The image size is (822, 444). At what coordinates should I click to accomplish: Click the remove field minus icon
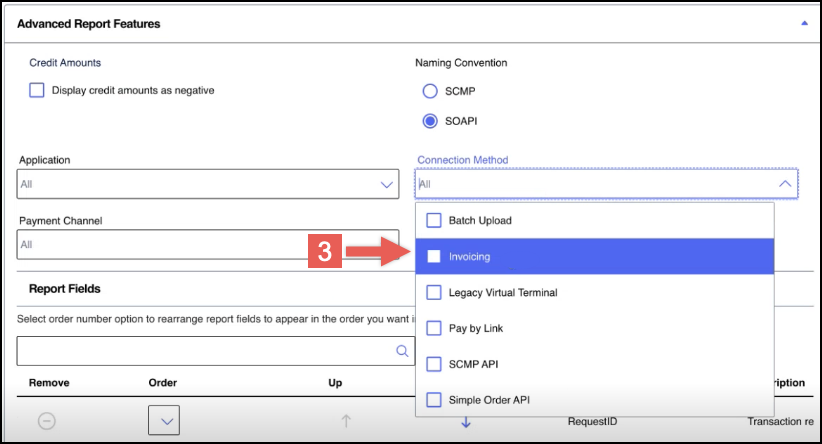click(46, 421)
